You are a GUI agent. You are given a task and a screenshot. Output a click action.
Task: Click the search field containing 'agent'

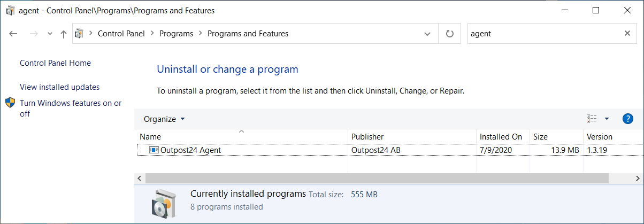[x=543, y=34]
